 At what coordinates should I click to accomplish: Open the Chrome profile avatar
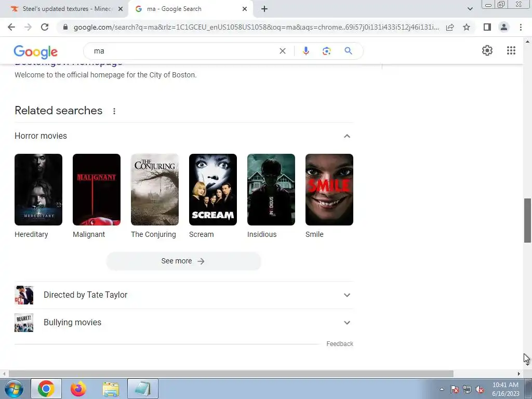(504, 27)
